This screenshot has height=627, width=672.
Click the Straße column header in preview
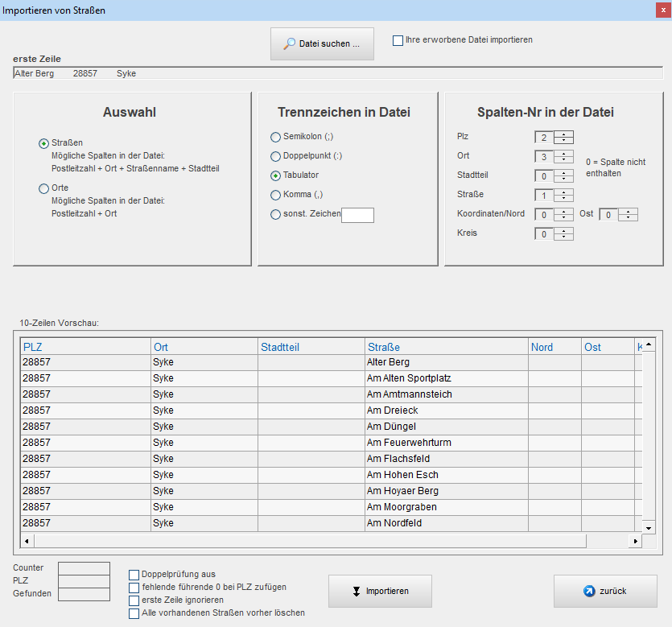tap(446, 347)
